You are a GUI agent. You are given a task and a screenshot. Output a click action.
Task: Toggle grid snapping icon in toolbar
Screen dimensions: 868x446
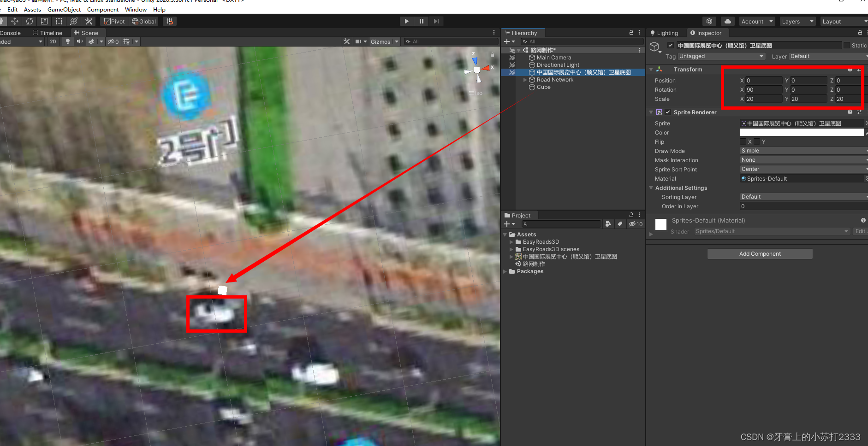[170, 21]
